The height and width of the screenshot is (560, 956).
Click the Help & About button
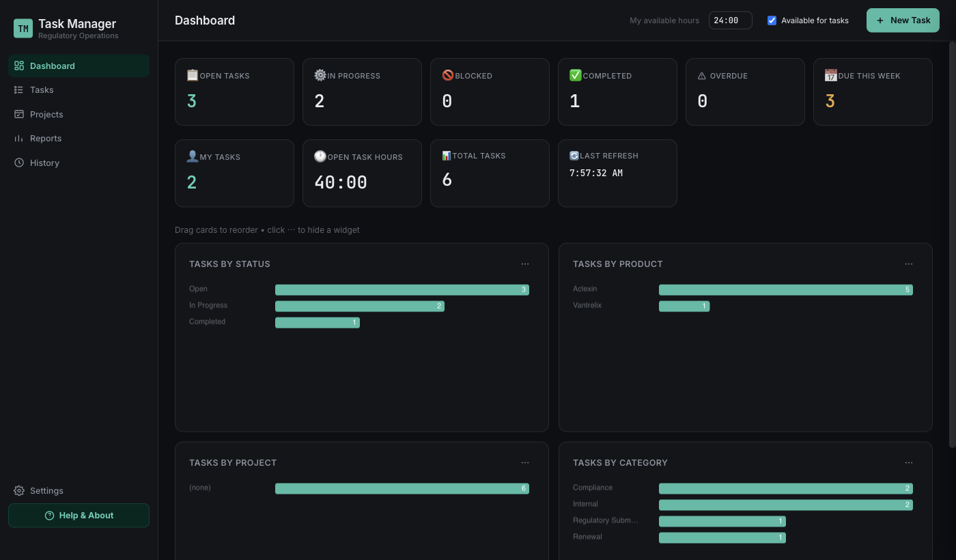pos(79,516)
